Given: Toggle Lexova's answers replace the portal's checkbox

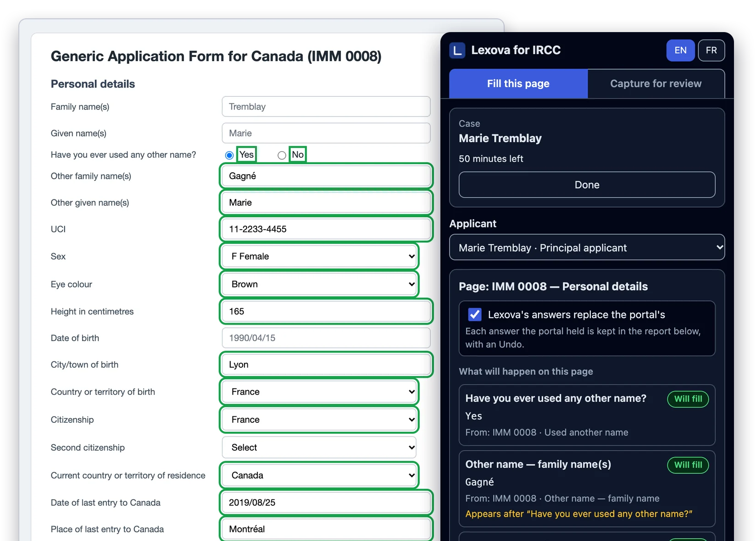Looking at the screenshot, I should 475,315.
